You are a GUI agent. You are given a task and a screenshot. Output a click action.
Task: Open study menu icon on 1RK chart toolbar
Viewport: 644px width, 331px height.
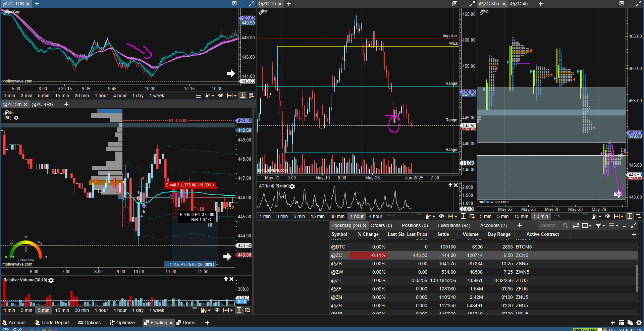pyautogui.click(x=209, y=96)
